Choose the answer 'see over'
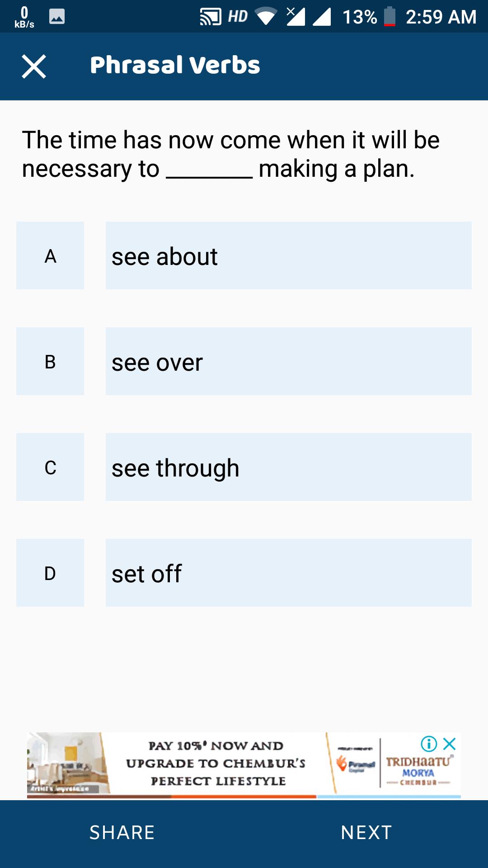 pyautogui.click(x=288, y=361)
